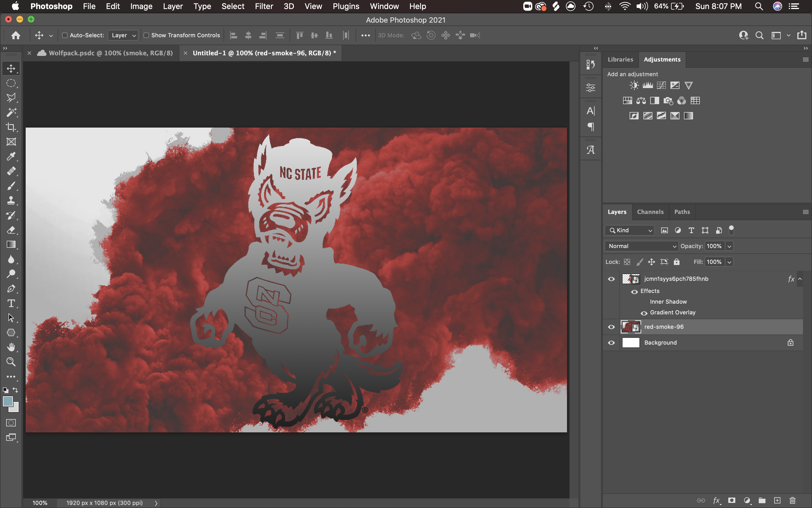Select the Crop tool
Image resolution: width=812 pixels, height=508 pixels.
(11, 127)
